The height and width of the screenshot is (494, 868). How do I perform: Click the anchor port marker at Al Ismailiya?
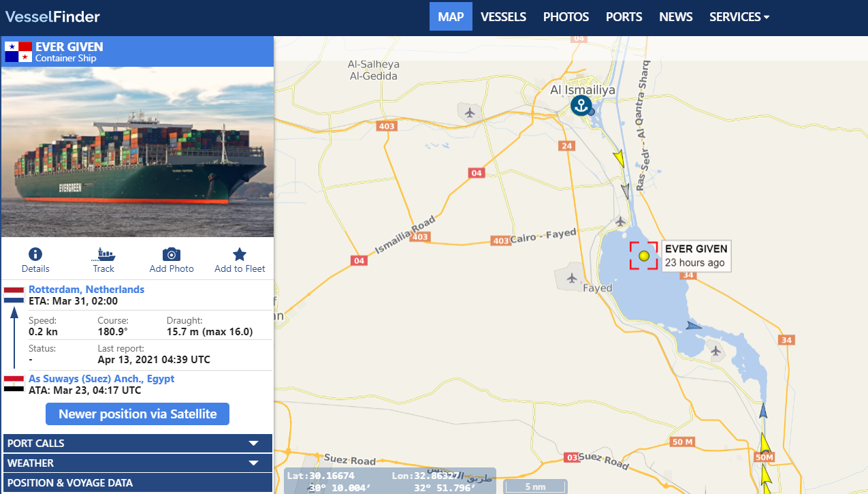point(580,106)
